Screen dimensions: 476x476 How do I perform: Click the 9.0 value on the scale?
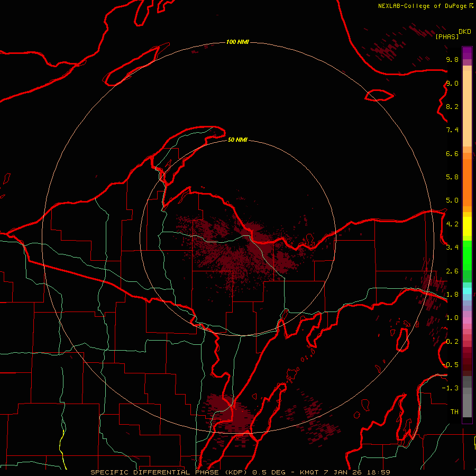point(452,83)
